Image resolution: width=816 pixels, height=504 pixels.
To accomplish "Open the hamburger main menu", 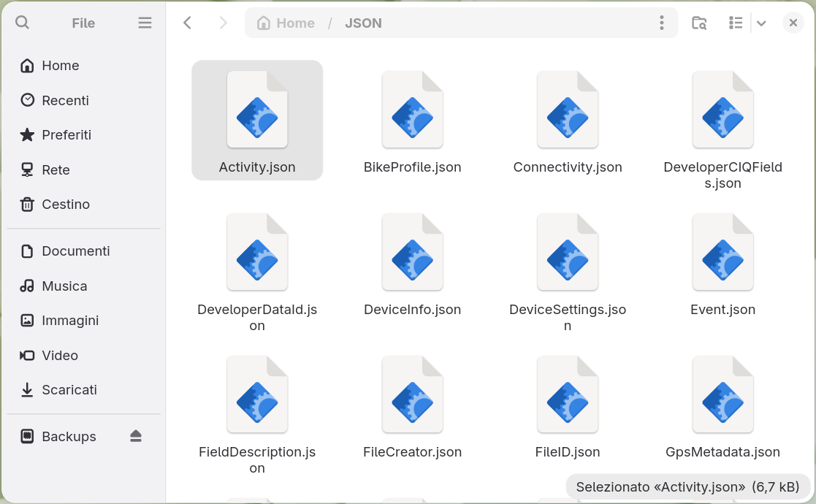I will [145, 23].
